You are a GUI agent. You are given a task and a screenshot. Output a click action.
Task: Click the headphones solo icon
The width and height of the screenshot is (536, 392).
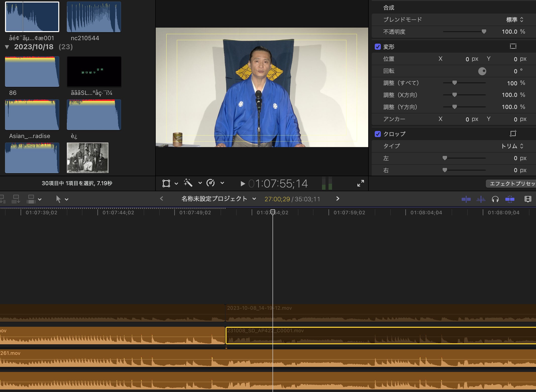coord(495,200)
